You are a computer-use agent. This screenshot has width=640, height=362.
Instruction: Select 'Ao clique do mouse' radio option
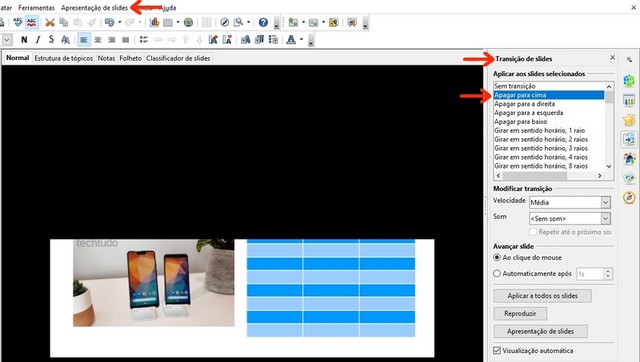point(497,258)
